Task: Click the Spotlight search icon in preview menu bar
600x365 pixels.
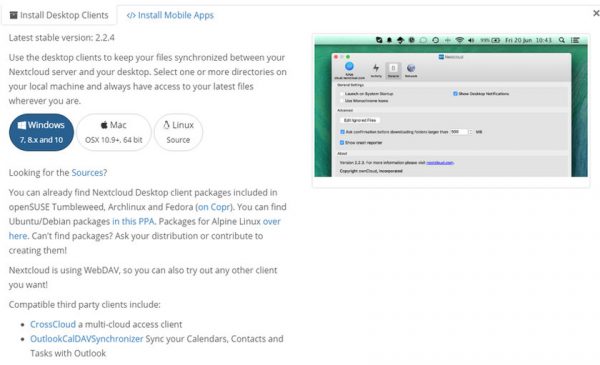Action: click(562, 40)
